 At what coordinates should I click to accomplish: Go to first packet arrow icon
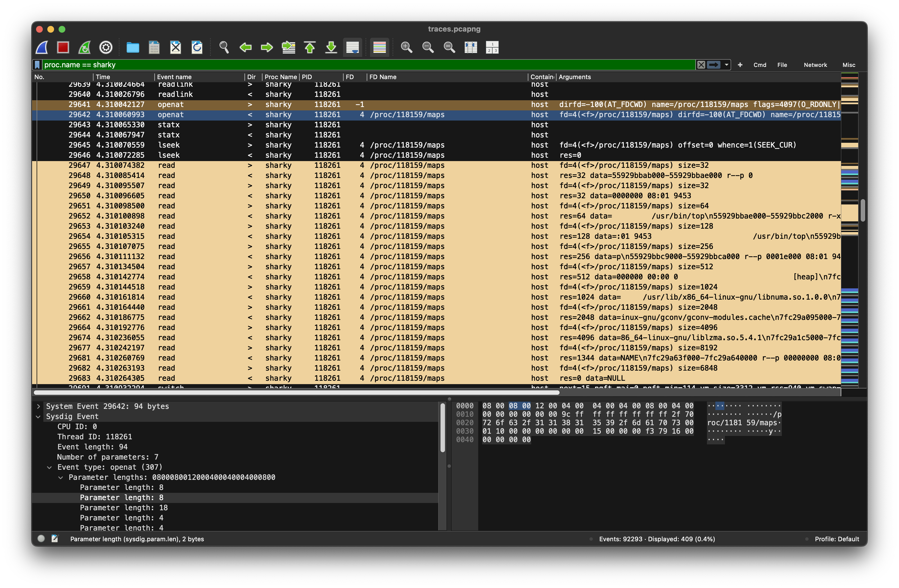tap(310, 47)
